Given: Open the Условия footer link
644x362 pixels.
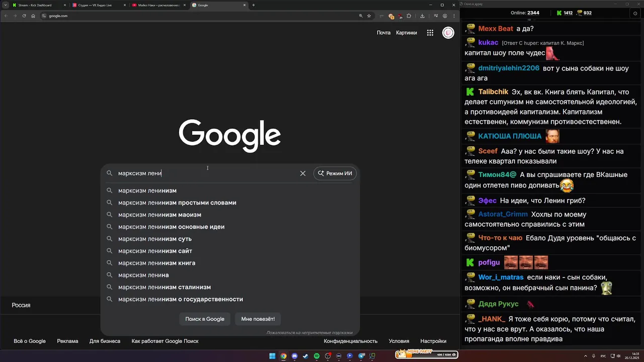Looking at the screenshot, I should 399,341.
